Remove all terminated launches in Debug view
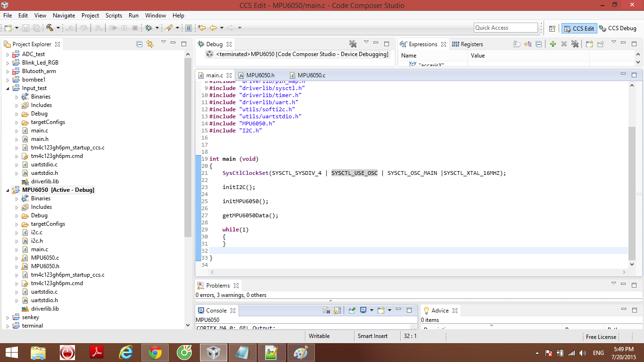644x362 pixels. point(353,44)
